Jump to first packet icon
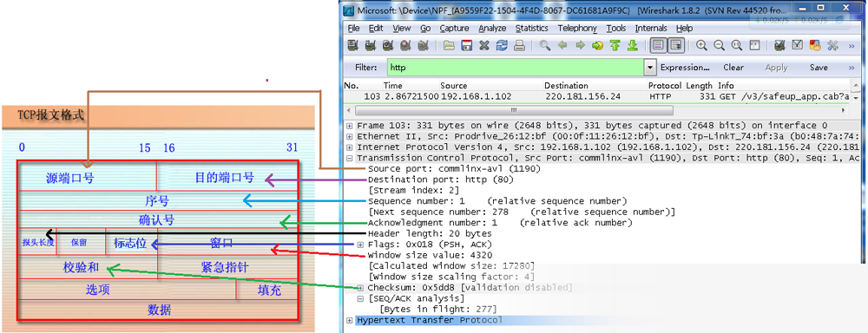 click(615, 45)
